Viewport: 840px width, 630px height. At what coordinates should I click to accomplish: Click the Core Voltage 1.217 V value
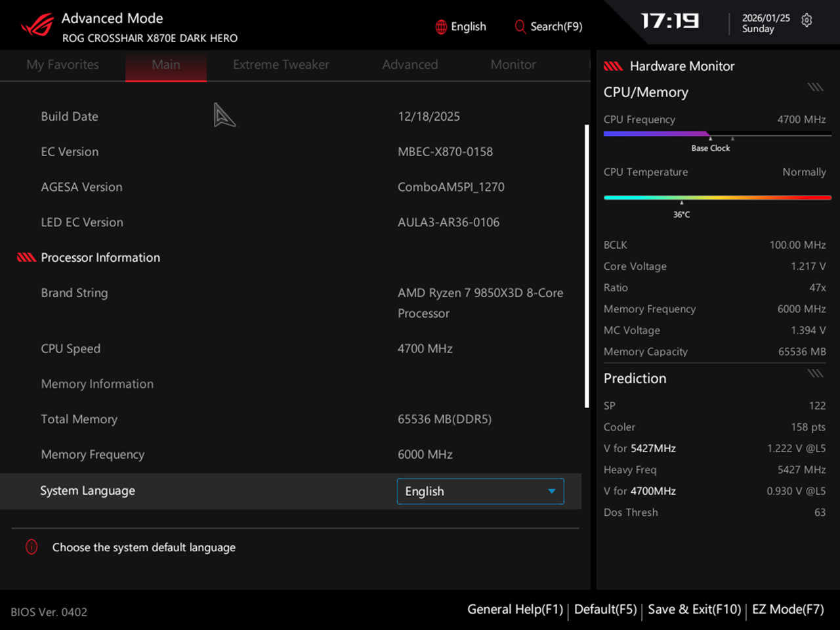(x=808, y=266)
